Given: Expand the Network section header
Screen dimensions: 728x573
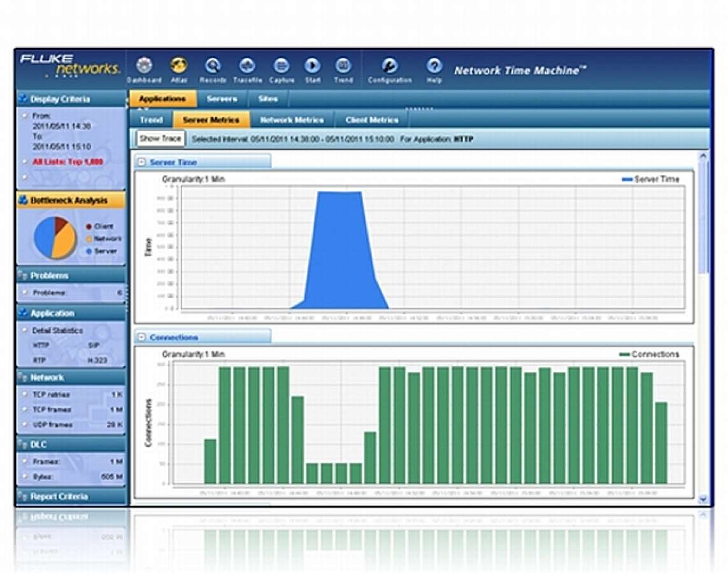Looking at the screenshot, I should click(x=71, y=377).
